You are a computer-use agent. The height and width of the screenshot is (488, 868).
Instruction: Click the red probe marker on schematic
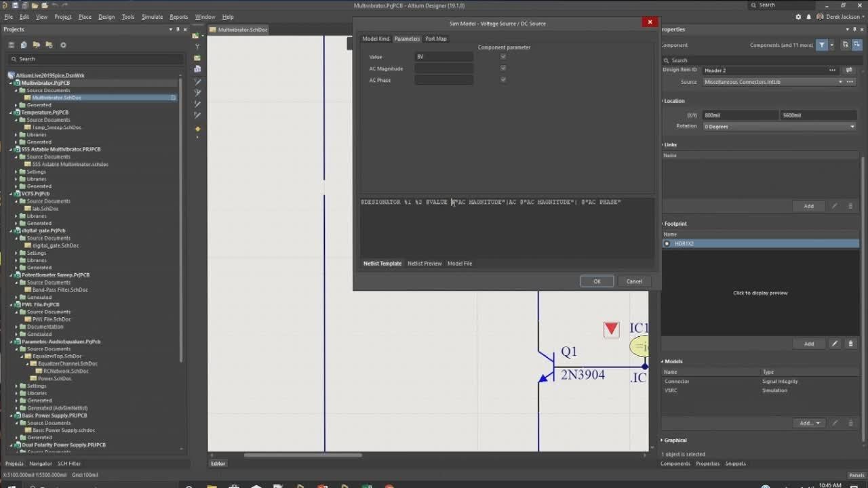(611, 329)
